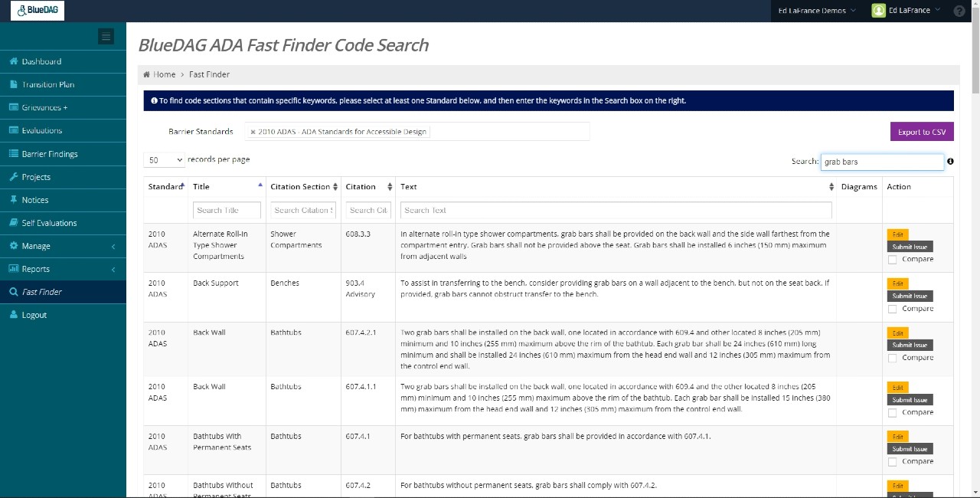Click the Reports chart icon

click(14, 268)
